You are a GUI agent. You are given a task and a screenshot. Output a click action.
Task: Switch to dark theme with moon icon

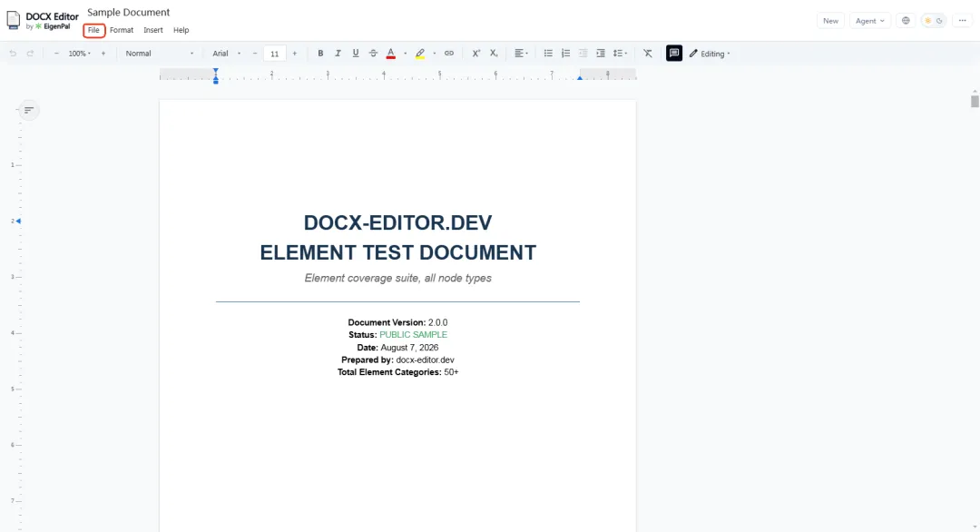939,21
